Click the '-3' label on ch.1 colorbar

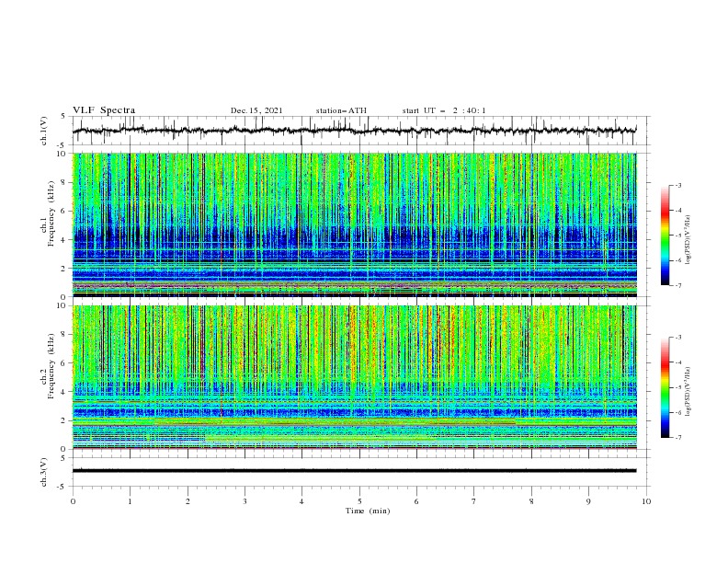pos(677,185)
